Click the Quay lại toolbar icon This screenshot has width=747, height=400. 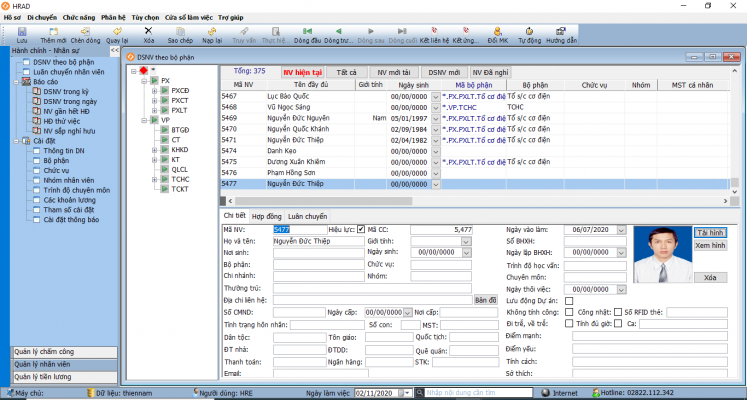[117, 31]
